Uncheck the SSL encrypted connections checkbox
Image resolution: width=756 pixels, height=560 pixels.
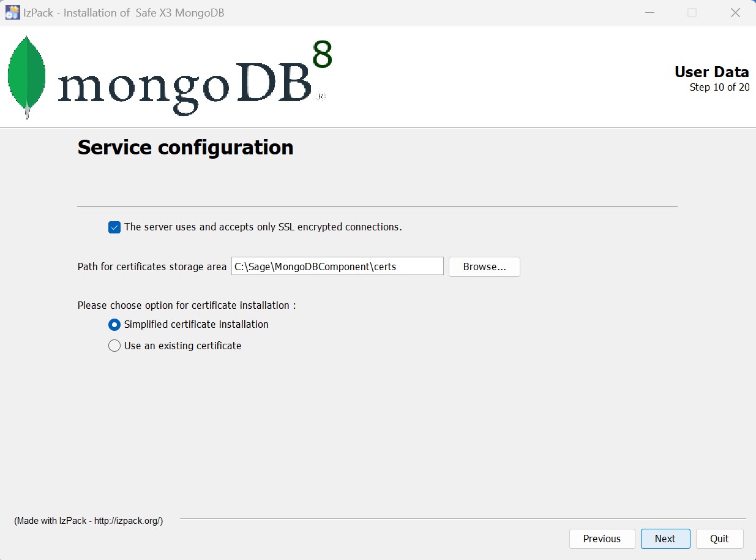[114, 227]
